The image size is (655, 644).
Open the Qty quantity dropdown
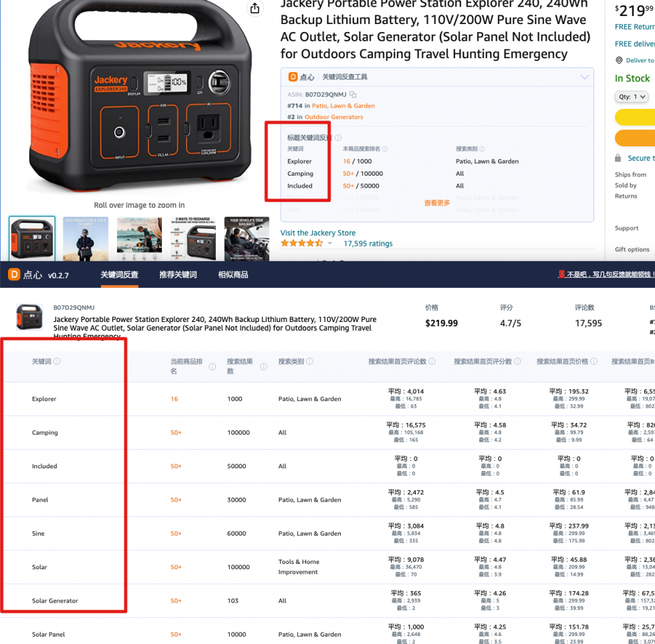[x=631, y=97]
